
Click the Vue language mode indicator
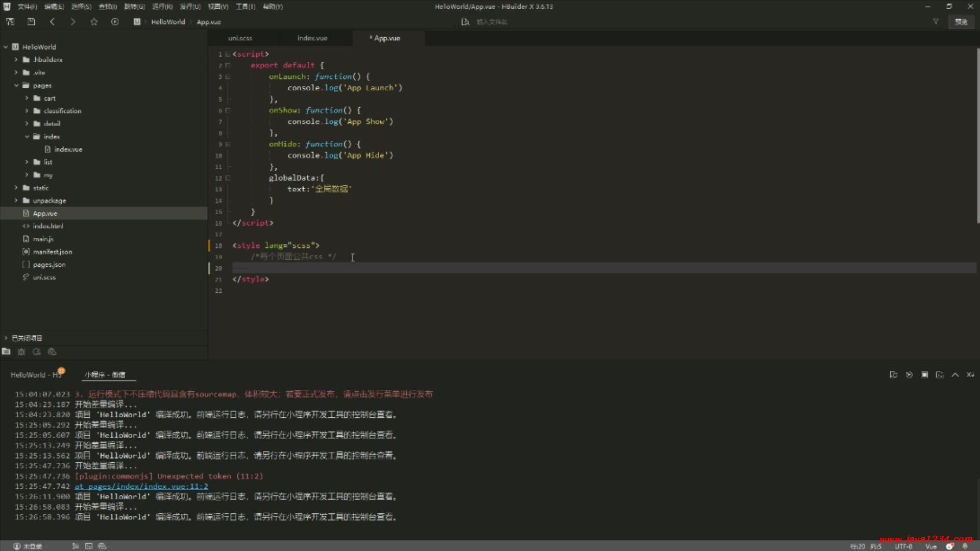[x=931, y=546]
